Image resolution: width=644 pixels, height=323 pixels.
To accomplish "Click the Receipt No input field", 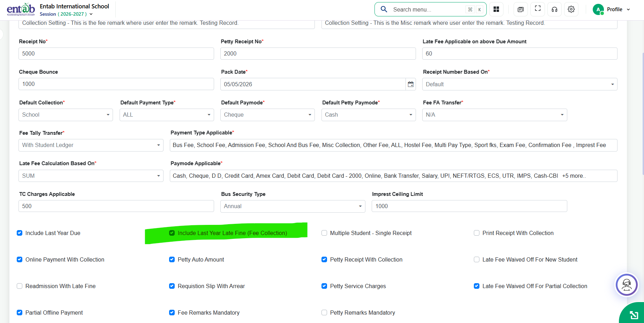I will 116,53.
